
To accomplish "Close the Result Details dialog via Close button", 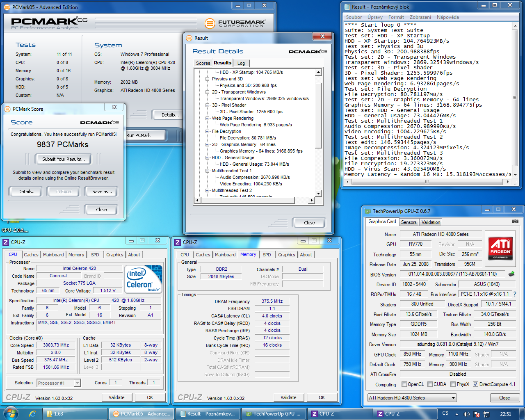I will [309, 223].
